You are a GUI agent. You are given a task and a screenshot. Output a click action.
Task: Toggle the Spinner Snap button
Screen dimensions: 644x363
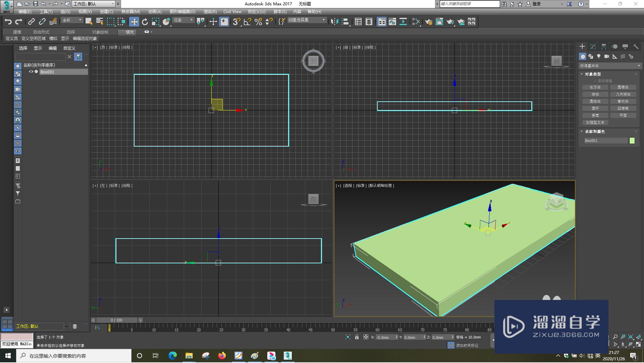pyautogui.click(x=269, y=22)
